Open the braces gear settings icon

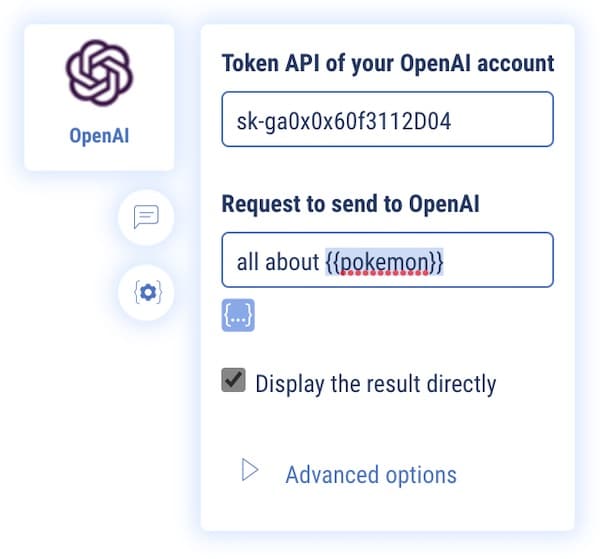pyautogui.click(x=146, y=292)
